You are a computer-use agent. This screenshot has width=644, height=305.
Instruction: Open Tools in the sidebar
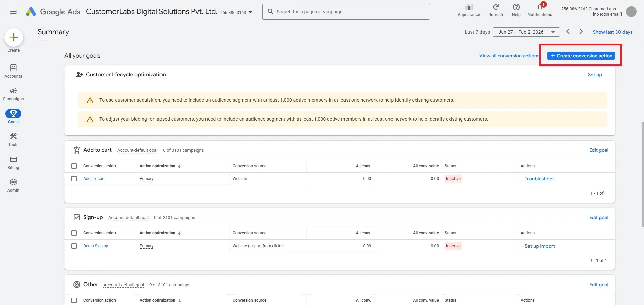(x=13, y=140)
